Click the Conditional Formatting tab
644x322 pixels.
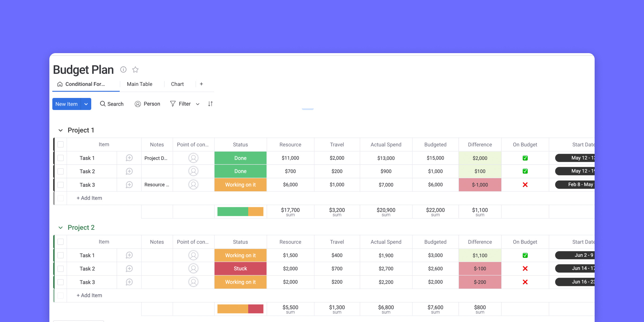click(x=84, y=84)
